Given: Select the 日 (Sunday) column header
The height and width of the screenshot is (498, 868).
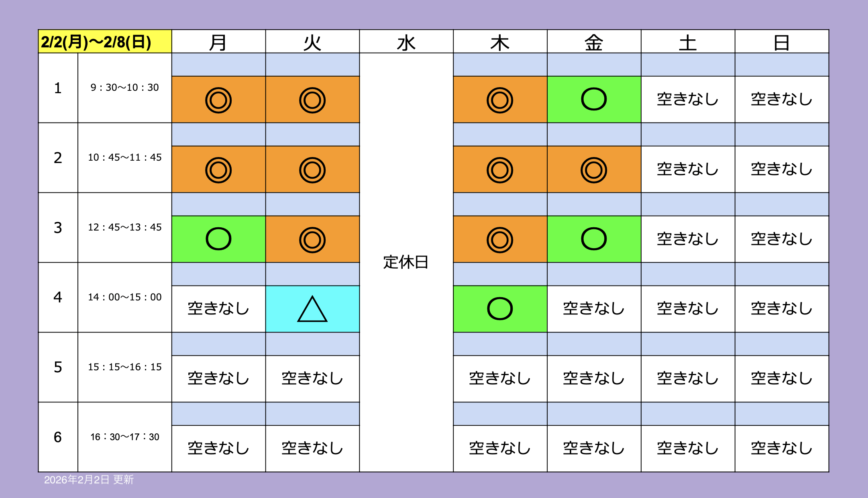Looking at the screenshot, I should click(x=782, y=42).
